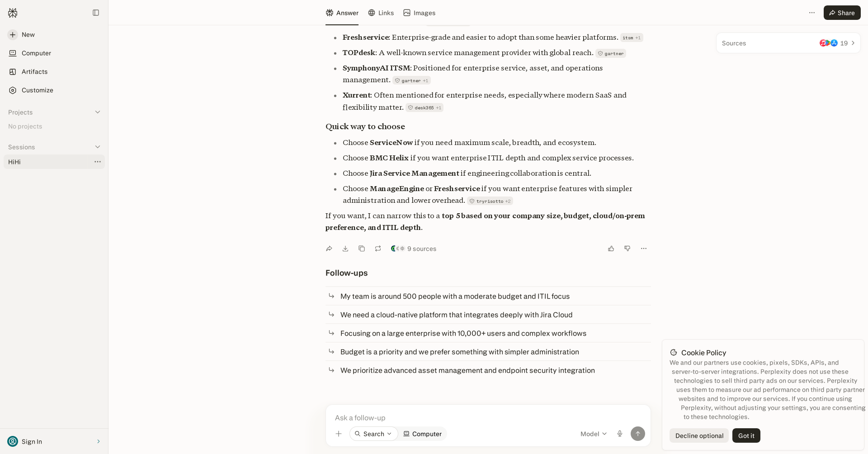Click the Decline optional button

[x=699, y=435]
